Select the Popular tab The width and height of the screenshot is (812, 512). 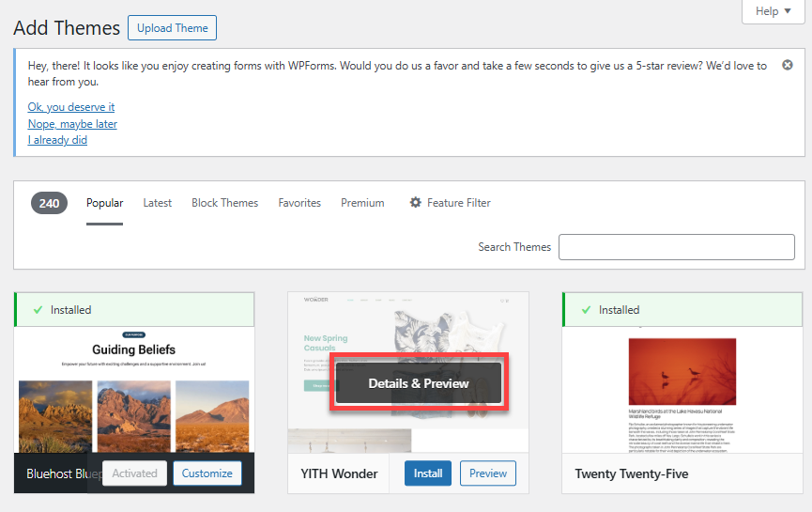(104, 203)
